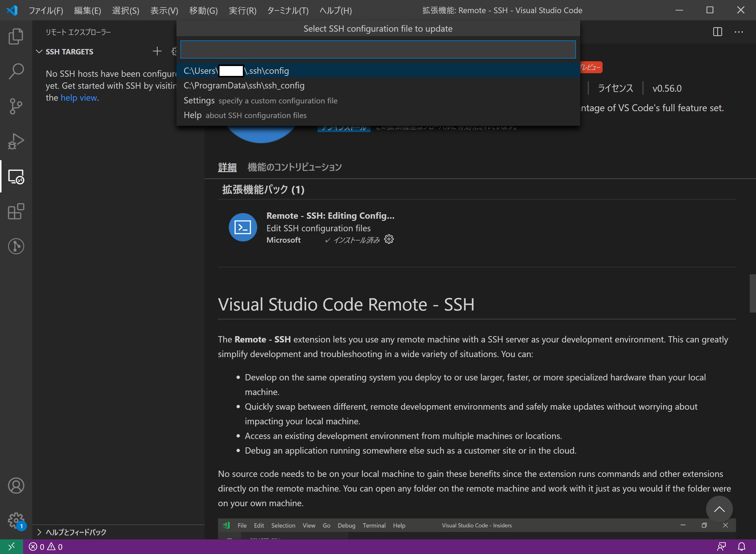Image resolution: width=756 pixels, height=554 pixels.
Task: Open the Remote Explorer activity icon
Action: point(16,176)
